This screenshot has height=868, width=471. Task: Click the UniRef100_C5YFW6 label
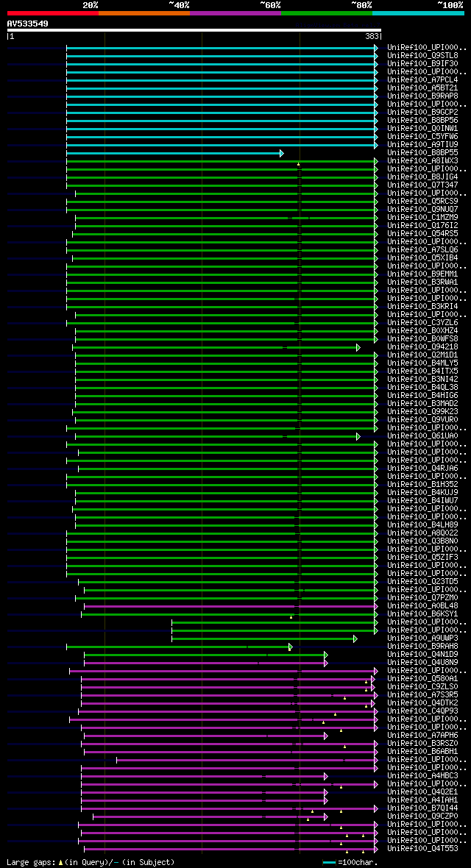pyautogui.click(x=422, y=137)
